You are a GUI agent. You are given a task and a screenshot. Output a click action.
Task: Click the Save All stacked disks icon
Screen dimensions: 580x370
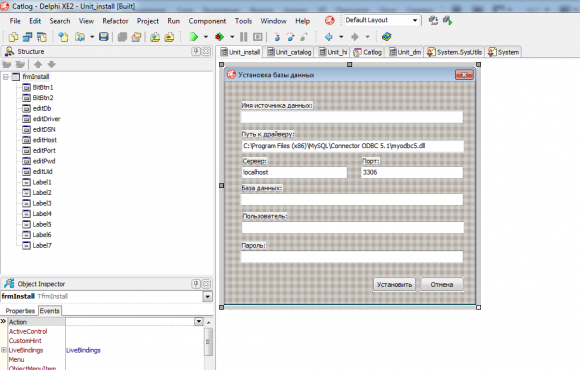coord(122,37)
